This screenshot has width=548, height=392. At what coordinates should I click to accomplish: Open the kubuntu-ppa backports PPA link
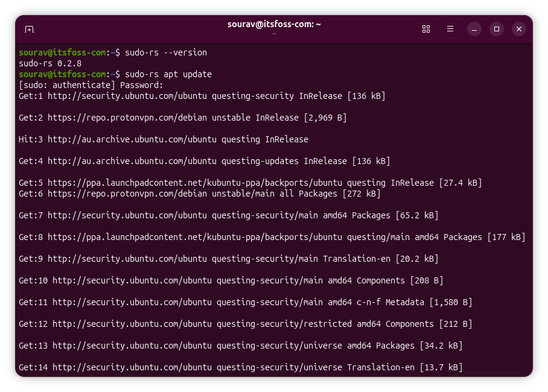[x=181, y=182]
